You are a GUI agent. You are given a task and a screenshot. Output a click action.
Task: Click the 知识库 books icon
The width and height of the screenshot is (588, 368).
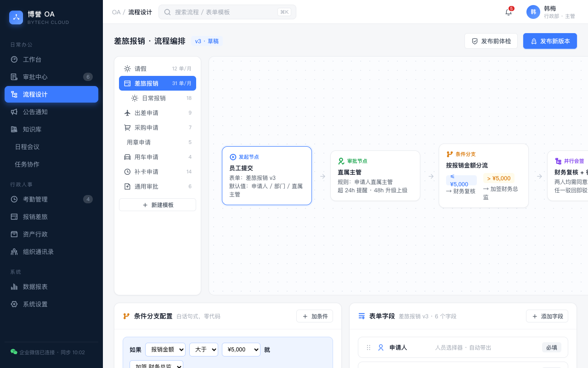[14, 129]
